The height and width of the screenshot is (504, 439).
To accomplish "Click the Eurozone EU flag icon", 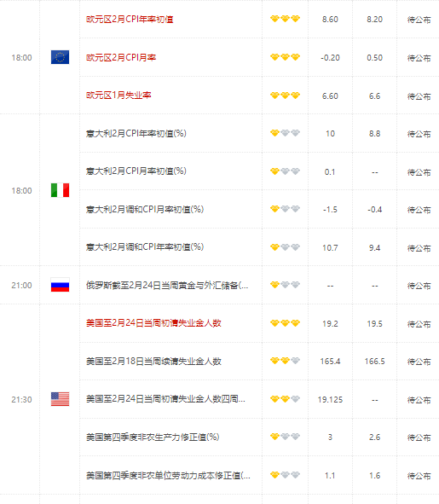I will 61,57.
